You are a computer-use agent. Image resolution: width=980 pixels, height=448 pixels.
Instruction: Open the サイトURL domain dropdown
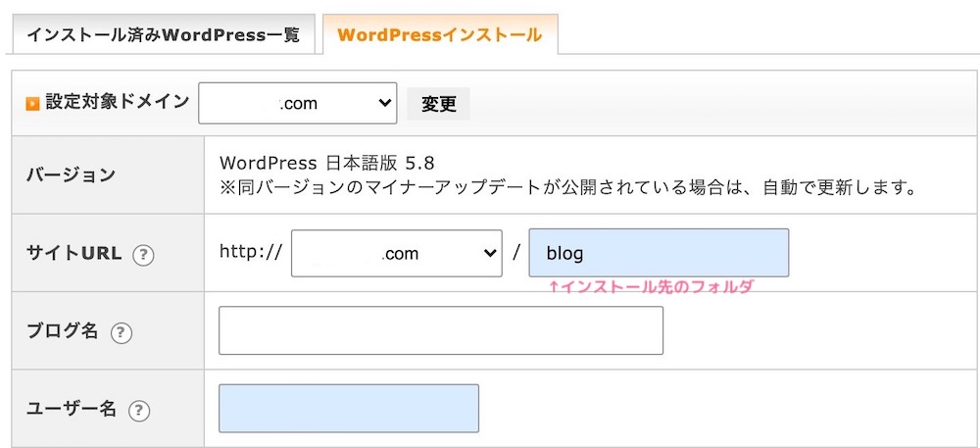(x=397, y=253)
